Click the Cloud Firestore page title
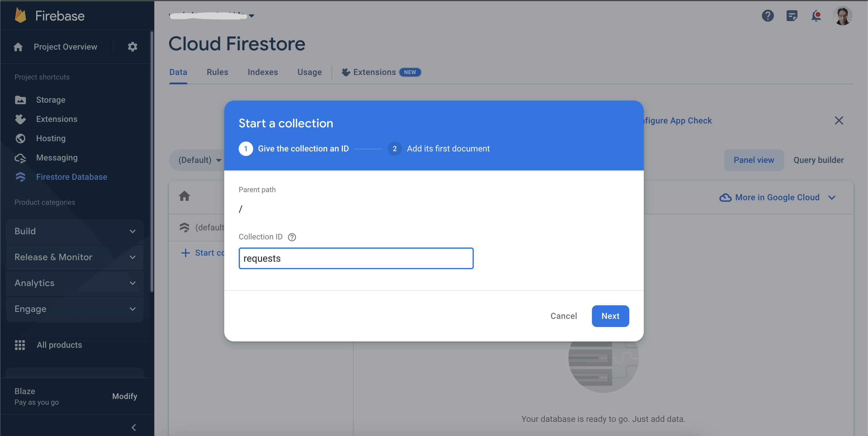868x436 pixels. tap(237, 44)
